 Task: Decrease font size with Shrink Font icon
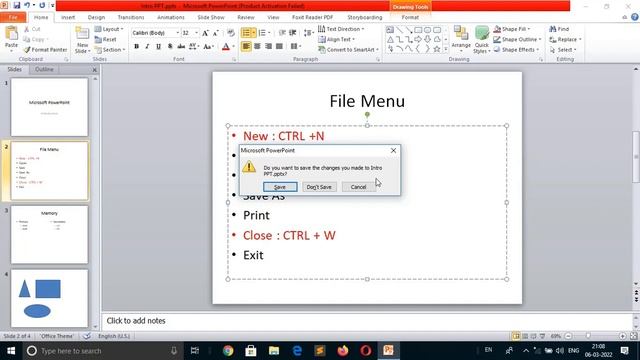[x=216, y=33]
